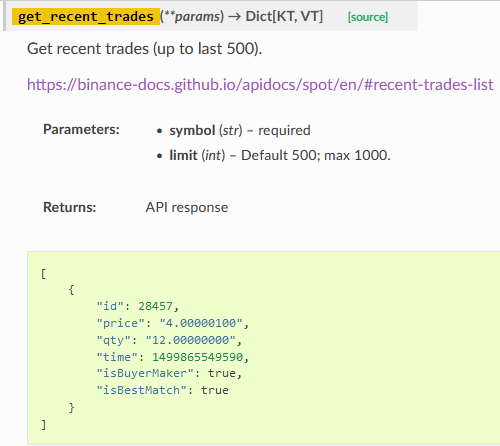This screenshot has width=500, height=446.
Task: Click "Default 500; max 1000." text
Action: coord(316,155)
